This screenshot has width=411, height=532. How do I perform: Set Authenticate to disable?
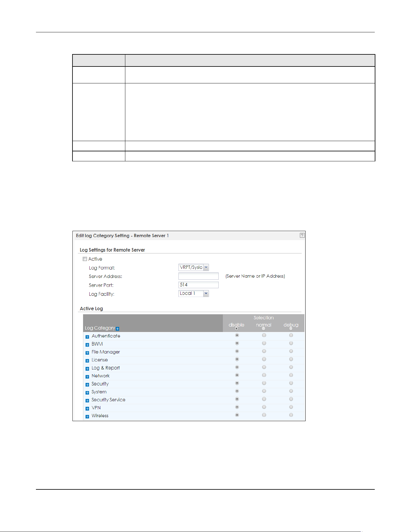[237, 335]
